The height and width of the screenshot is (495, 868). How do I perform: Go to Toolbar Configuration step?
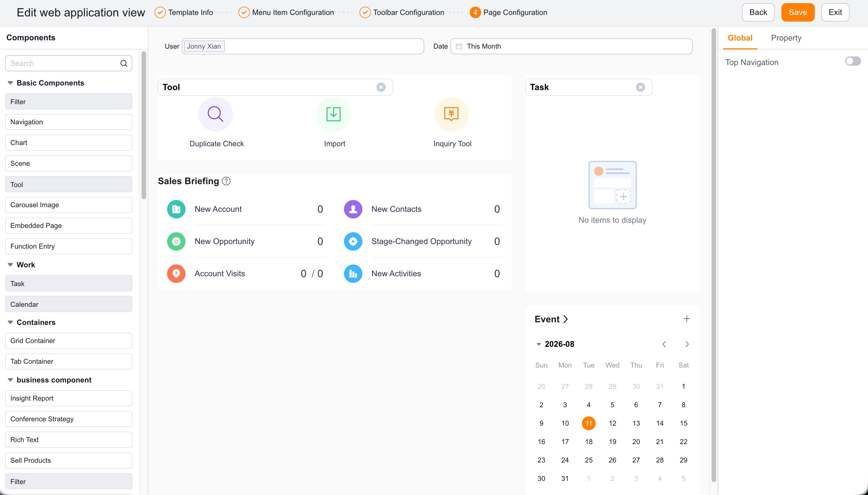click(402, 13)
